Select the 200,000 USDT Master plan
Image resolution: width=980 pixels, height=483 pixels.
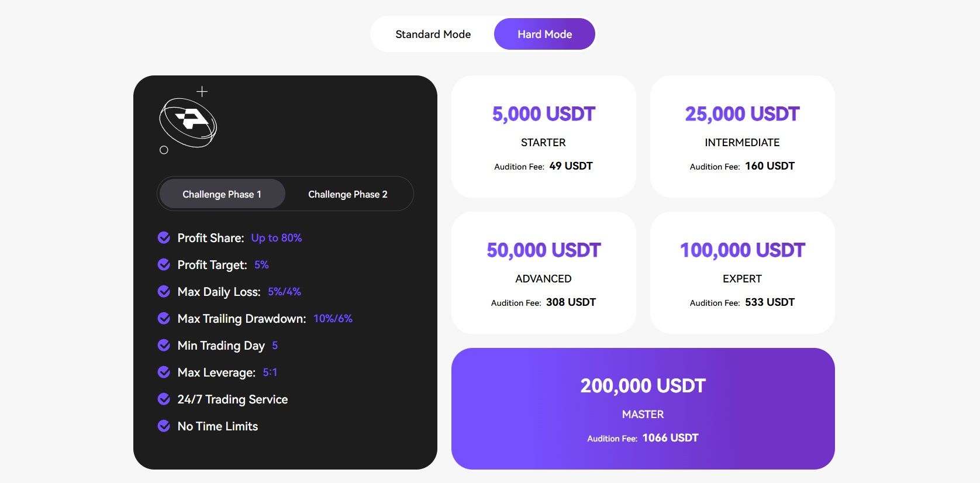point(643,409)
